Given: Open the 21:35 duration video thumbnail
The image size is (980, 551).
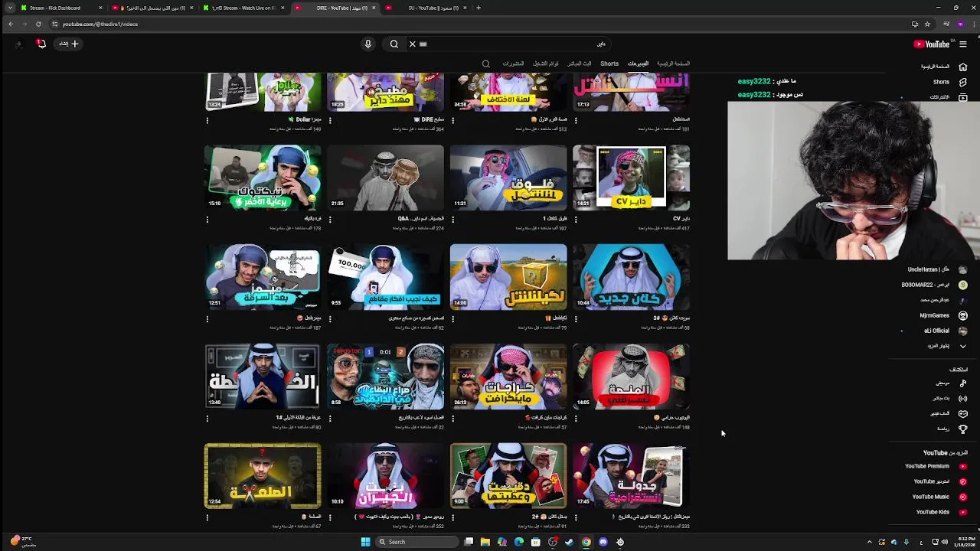Looking at the screenshot, I should (x=385, y=178).
